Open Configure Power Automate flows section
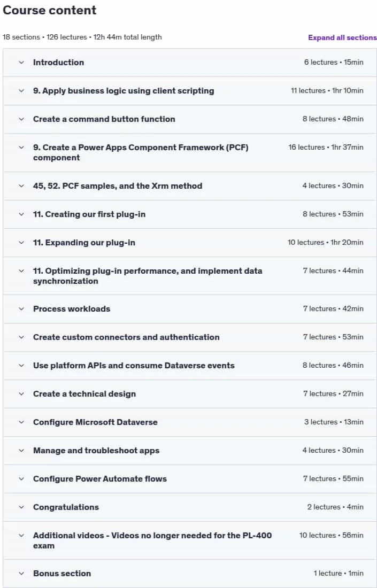 (x=190, y=479)
